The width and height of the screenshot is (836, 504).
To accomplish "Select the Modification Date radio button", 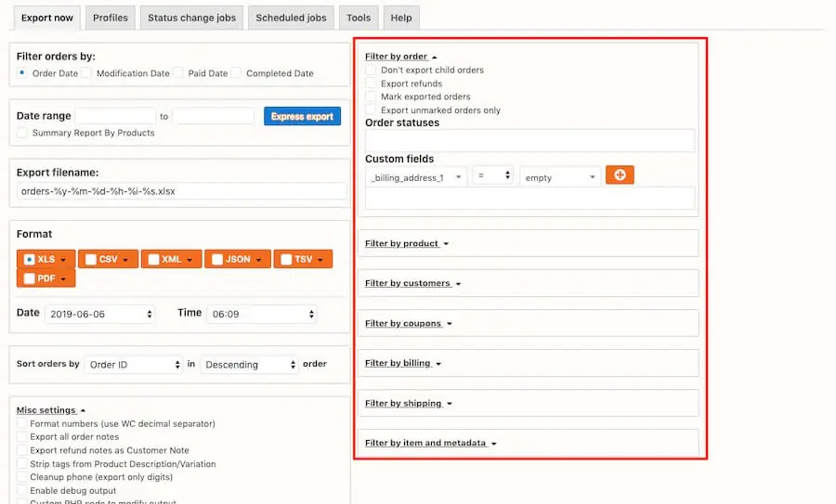I will 86,72.
